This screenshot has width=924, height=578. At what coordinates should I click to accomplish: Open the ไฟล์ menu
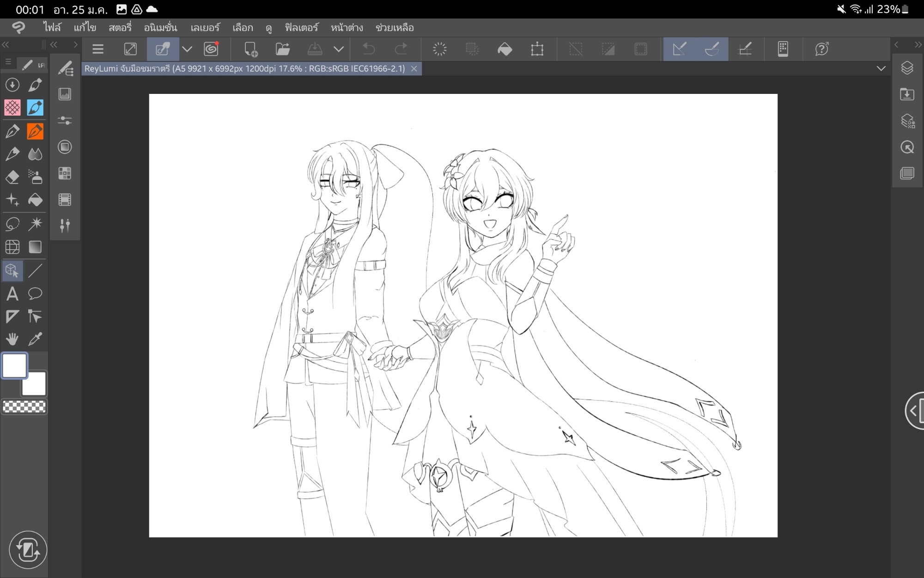[52, 28]
